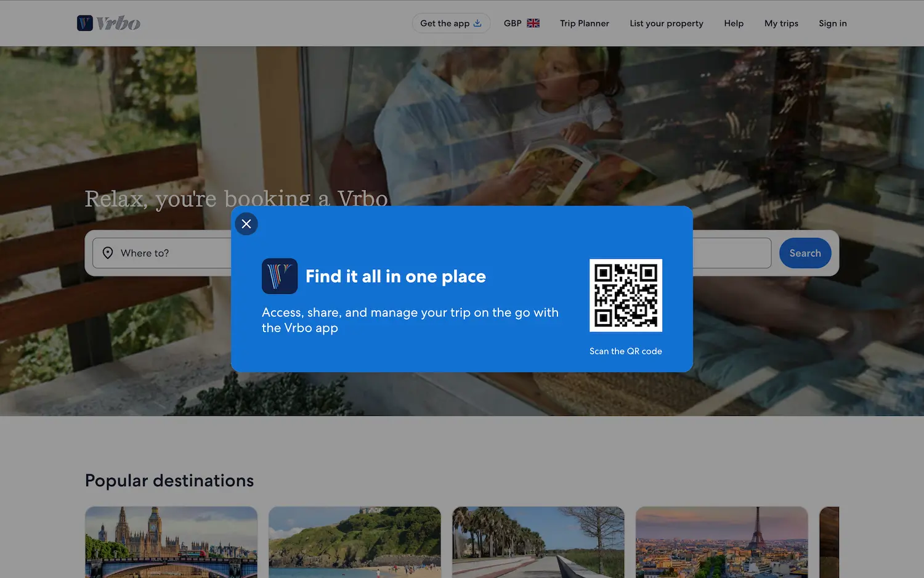
Task: Click the QR code image
Action: coord(626,295)
